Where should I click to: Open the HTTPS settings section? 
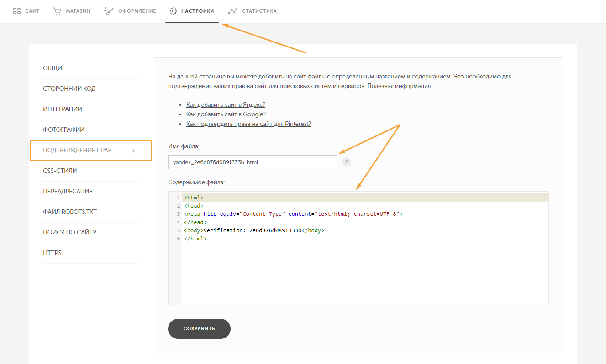click(52, 253)
